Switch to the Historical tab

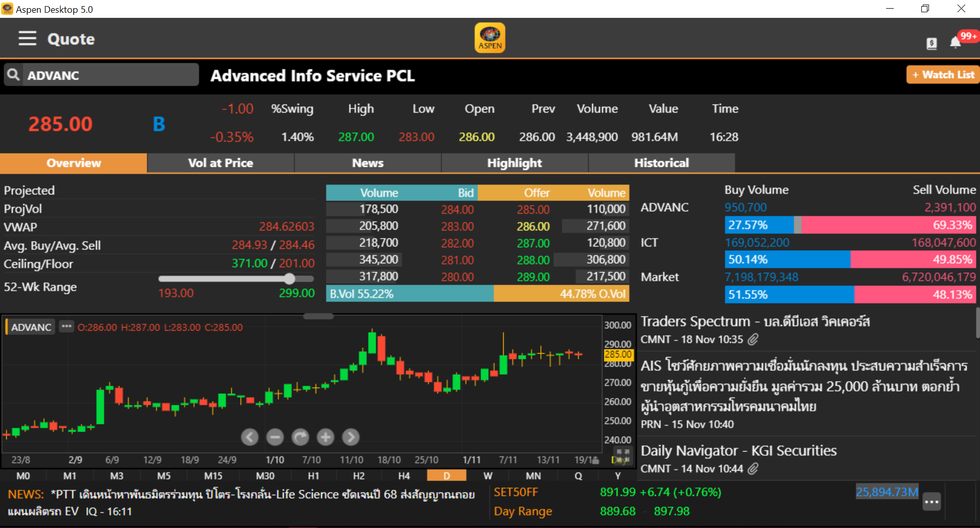[x=661, y=163]
